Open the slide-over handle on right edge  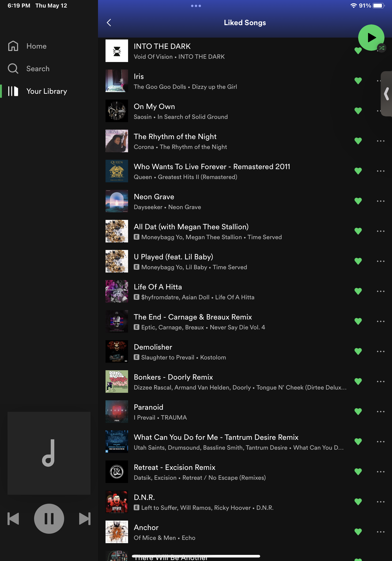(x=387, y=94)
